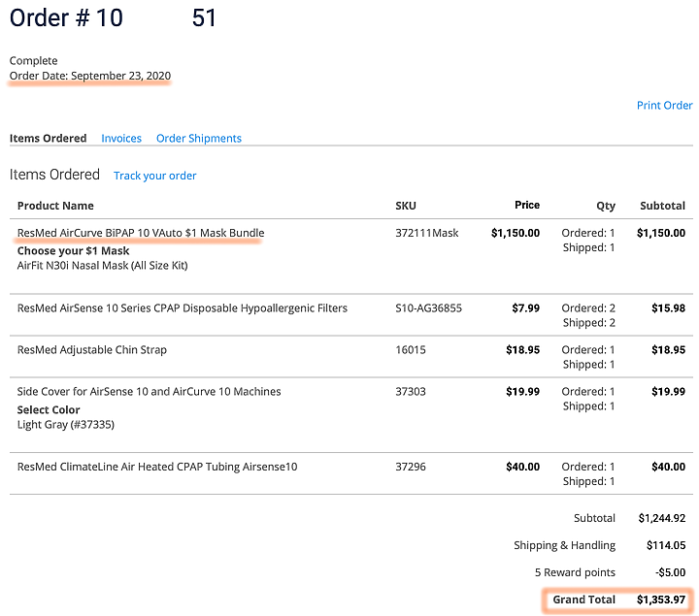
Task: Click the Choose your $1 Mask label
Action: (73, 251)
